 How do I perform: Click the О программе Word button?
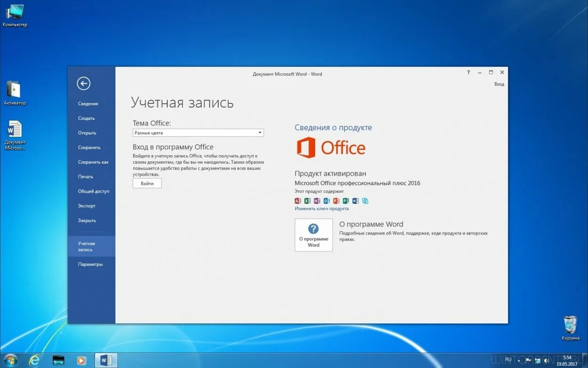pos(314,235)
